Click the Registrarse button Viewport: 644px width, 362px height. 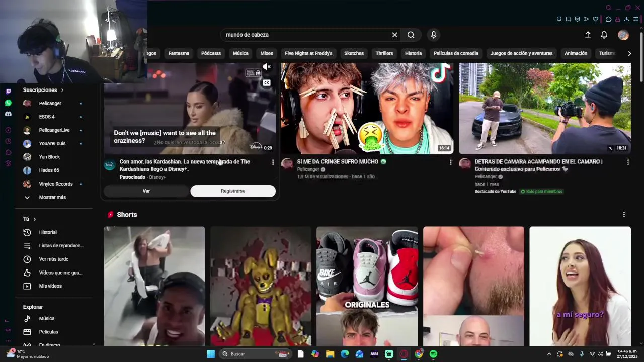(233, 191)
